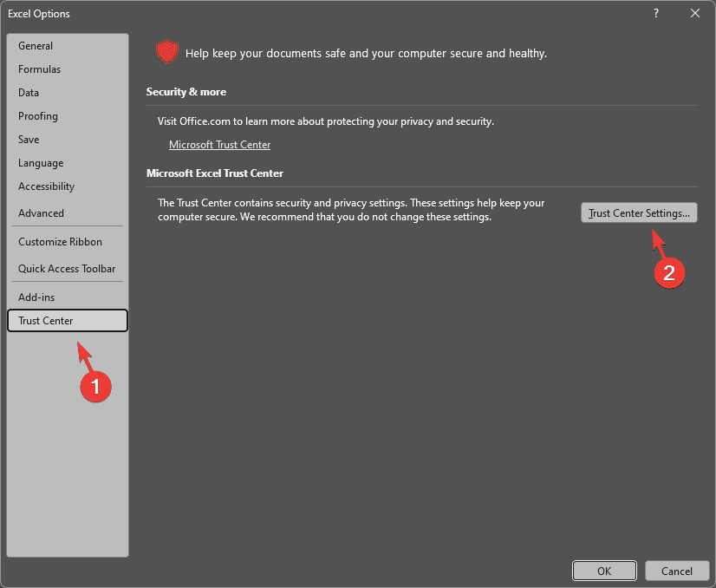
Task: Close the Excel Options dialog
Action: click(x=695, y=13)
